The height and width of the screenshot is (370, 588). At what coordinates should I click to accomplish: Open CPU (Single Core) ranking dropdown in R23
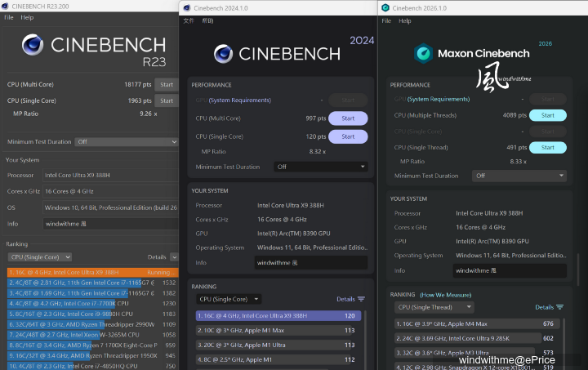40,257
